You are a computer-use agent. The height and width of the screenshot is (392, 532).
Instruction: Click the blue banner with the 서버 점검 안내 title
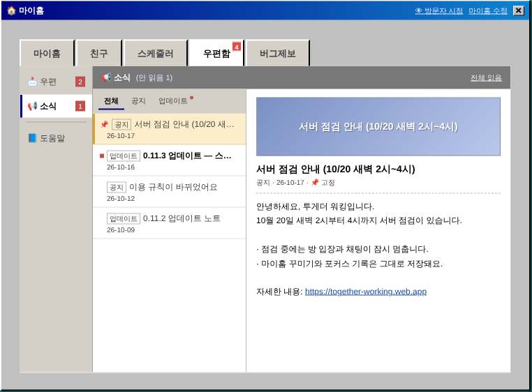[x=378, y=126]
